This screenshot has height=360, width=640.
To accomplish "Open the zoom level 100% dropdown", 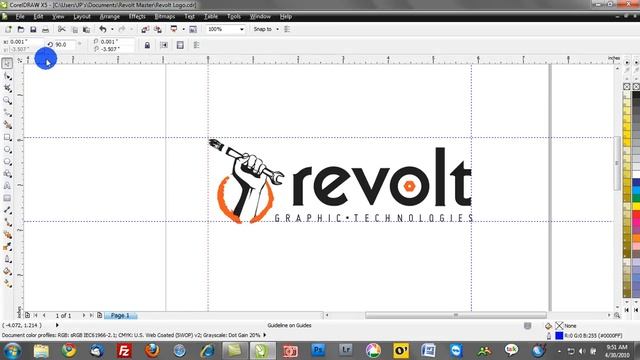I will click(242, 29).
